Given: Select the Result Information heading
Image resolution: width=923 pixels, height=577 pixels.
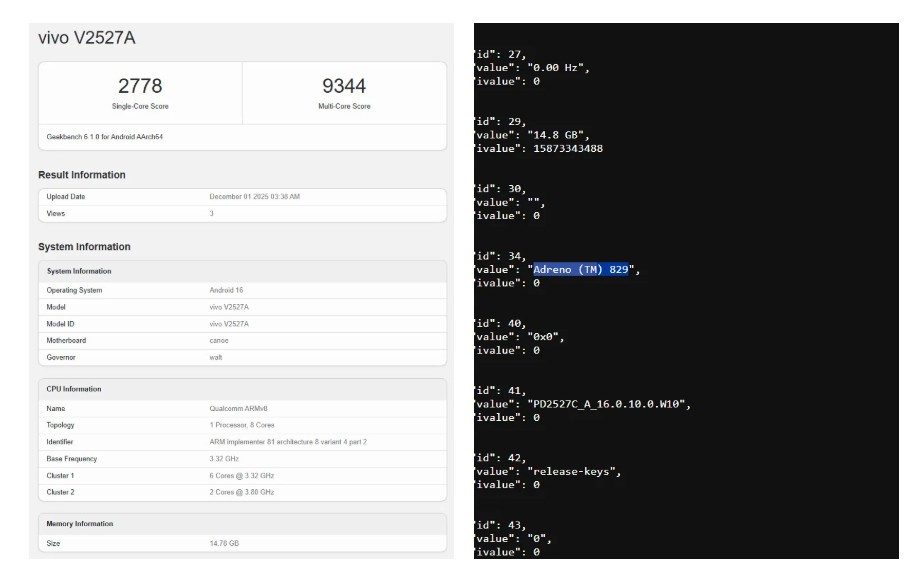Looking at the screenshot, I should click(82, 175).
